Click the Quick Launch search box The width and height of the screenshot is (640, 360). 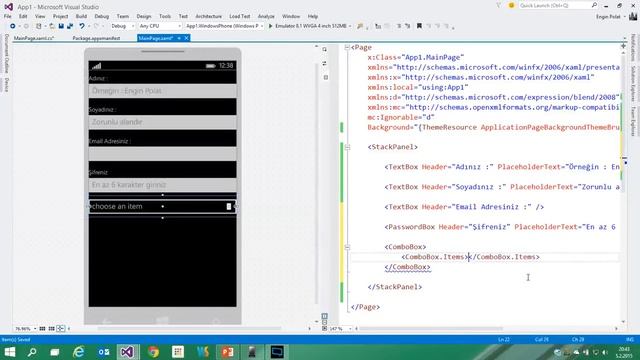pos(557,6)
